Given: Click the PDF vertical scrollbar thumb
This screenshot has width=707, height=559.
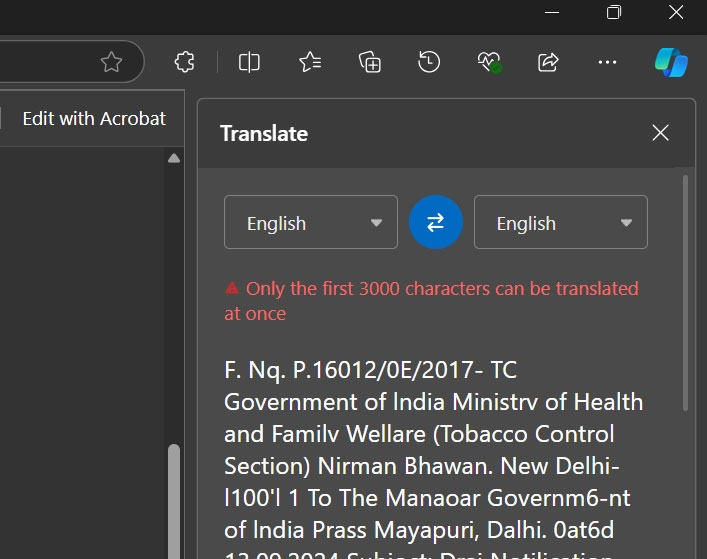Looking at the screenshot, I should pos(174,501).
